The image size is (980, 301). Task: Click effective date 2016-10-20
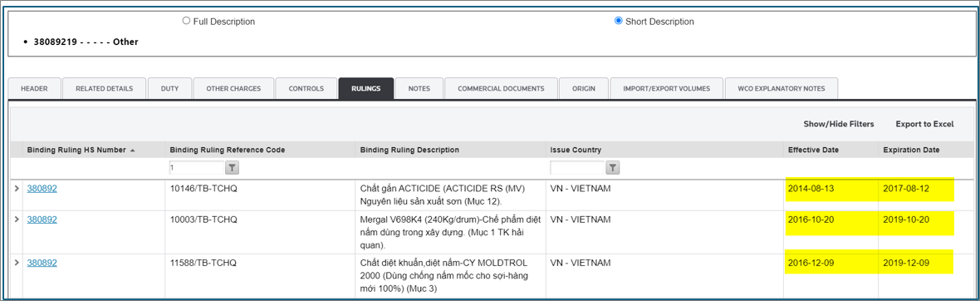click(811, 220)
